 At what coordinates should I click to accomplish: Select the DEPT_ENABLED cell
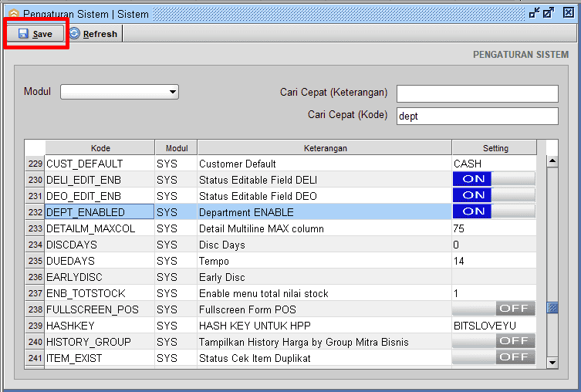[x=100, y=212]
